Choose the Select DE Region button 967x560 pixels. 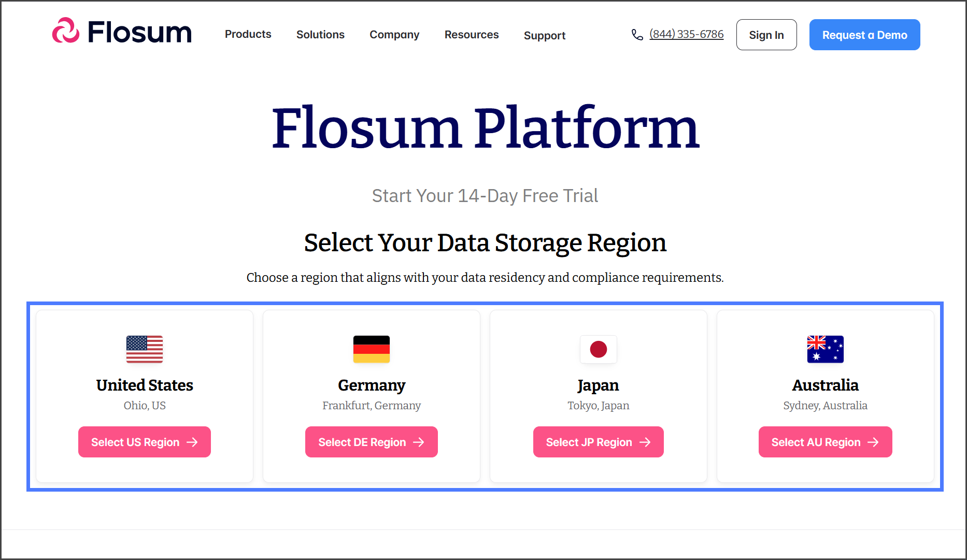[x=371, y=442]
